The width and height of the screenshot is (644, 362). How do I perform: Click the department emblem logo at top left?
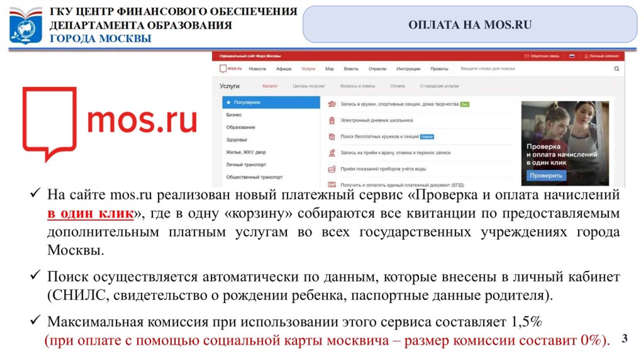click(26, 26)
